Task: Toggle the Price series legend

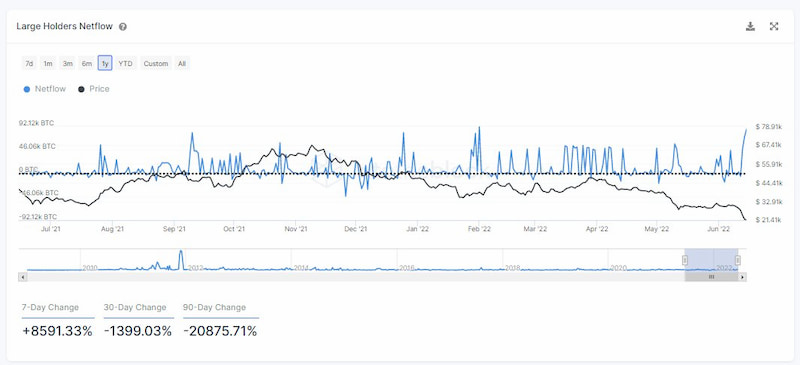Action: click(x=94, y=89)
